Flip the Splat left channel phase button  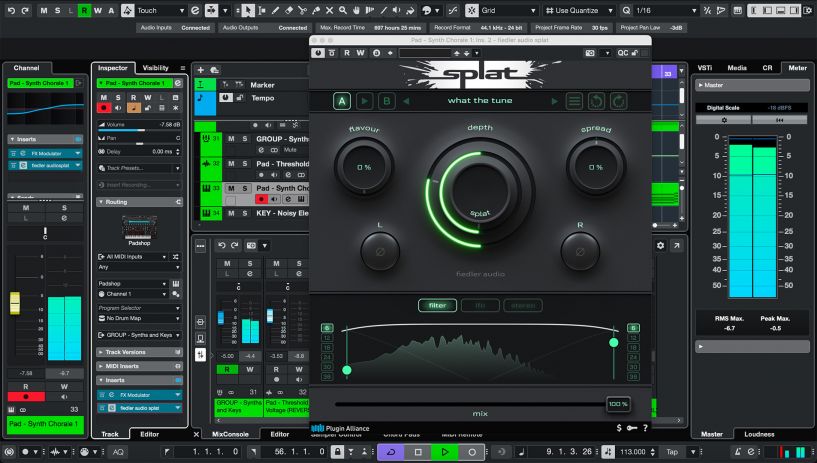[x=380, y=252]
